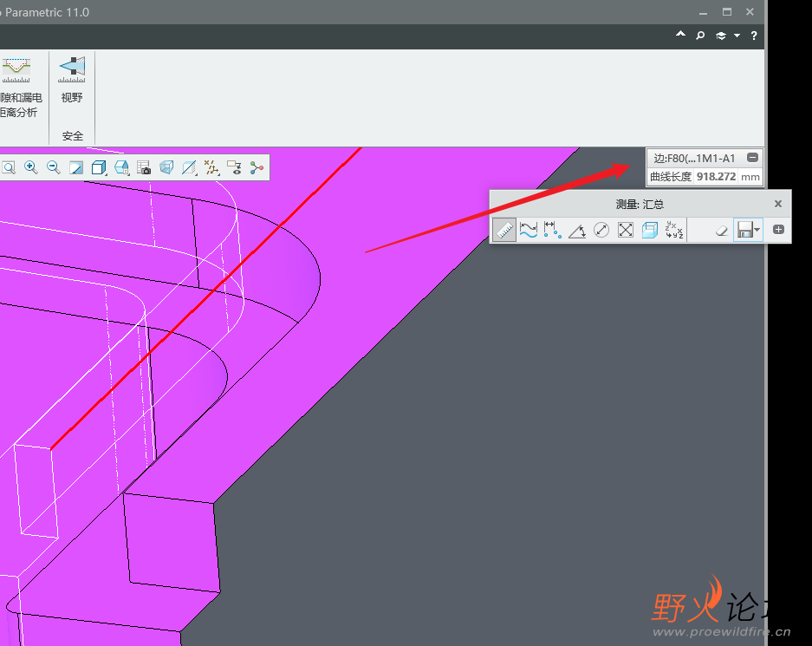812x646 pixels.
Task: Open the saved orientations list
Action: coord(121,167)
